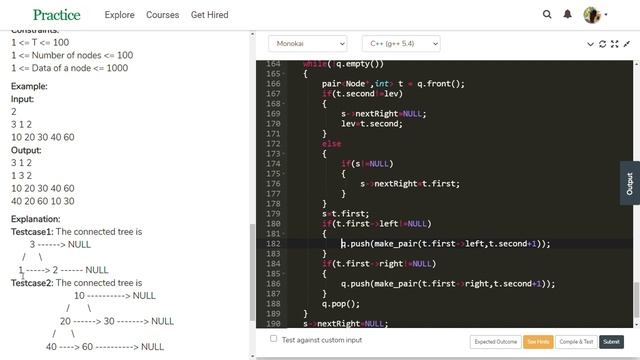Click line number 179 in the gutter

pos(273,214)
